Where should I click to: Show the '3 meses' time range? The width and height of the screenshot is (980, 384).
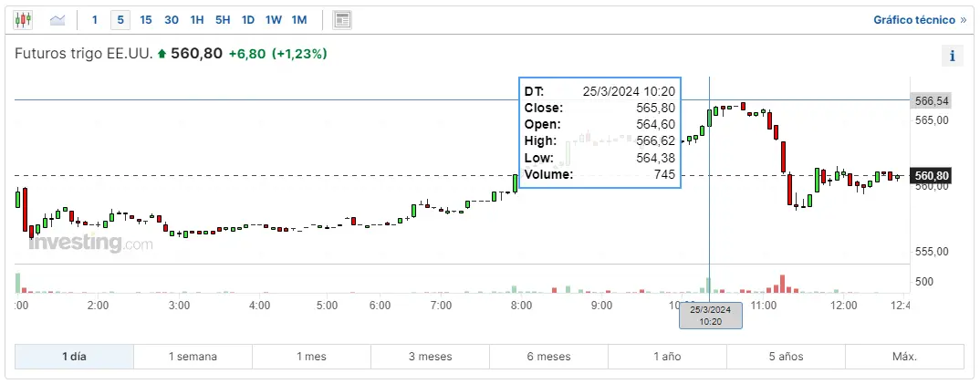point(430,357)
